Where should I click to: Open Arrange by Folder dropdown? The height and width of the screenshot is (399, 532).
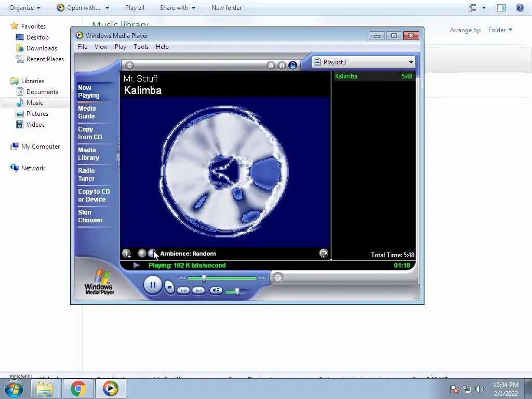click(x=500, y=30)
